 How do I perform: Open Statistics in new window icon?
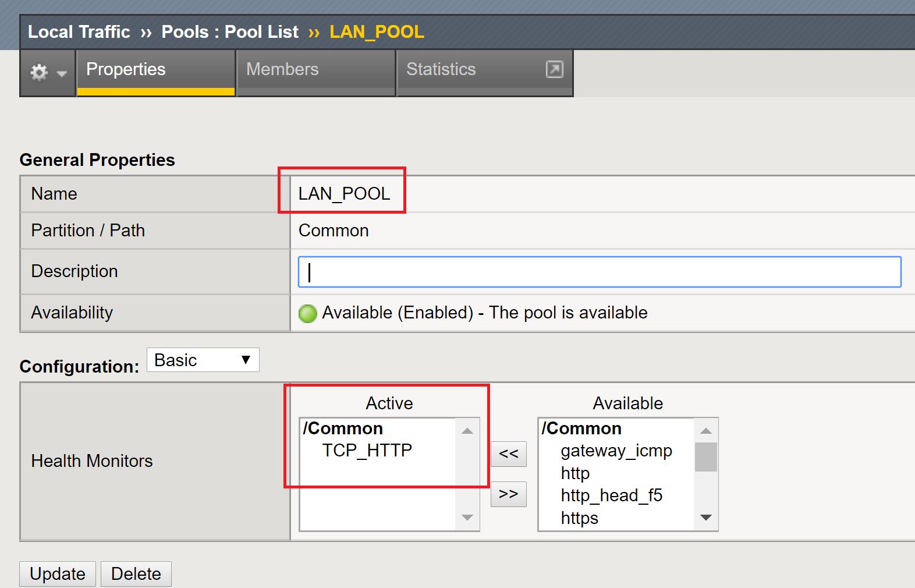click(x=554, y=69)
